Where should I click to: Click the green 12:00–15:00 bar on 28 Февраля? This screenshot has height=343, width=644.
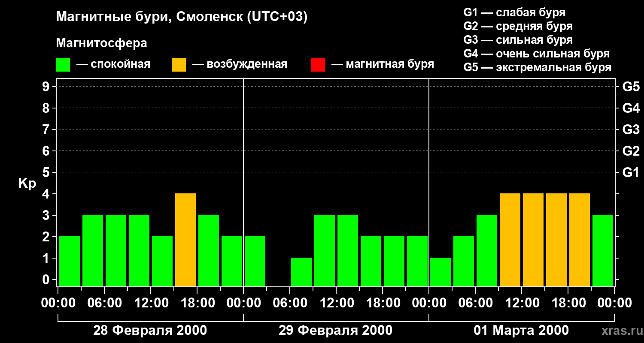coord(162,261)
